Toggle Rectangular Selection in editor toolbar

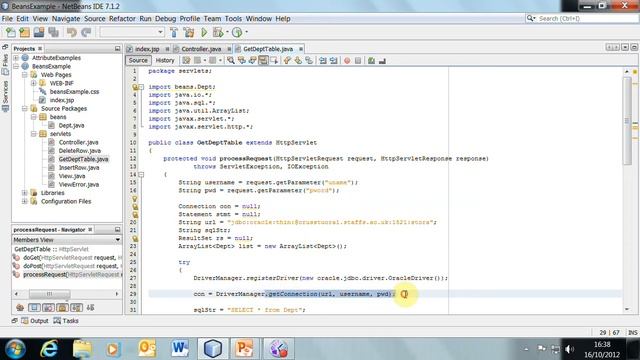tap(274, 60)
